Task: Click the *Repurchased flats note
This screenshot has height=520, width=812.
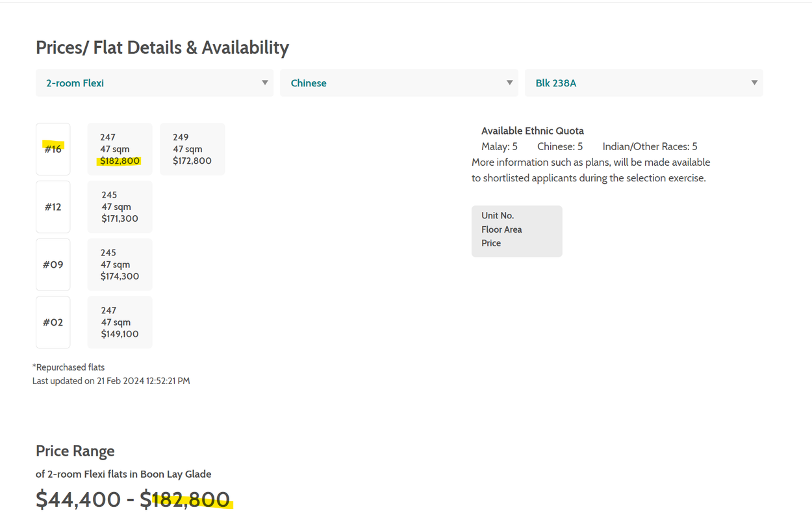Action: point(68,367)
